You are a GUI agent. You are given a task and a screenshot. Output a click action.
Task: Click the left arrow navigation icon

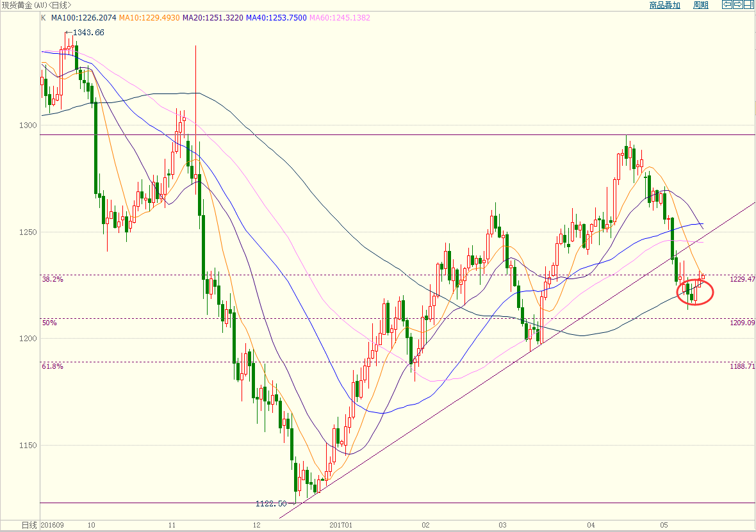point(727,5)
